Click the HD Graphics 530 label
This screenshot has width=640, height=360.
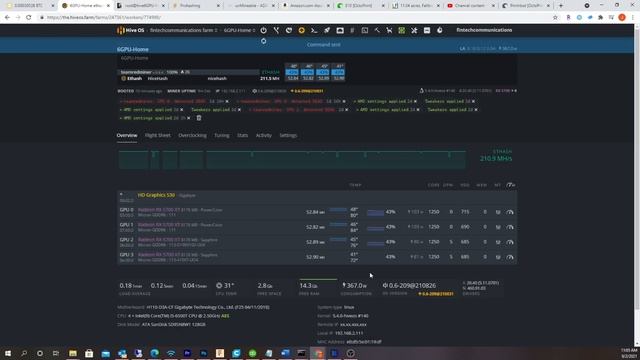[x=156, y=195]
